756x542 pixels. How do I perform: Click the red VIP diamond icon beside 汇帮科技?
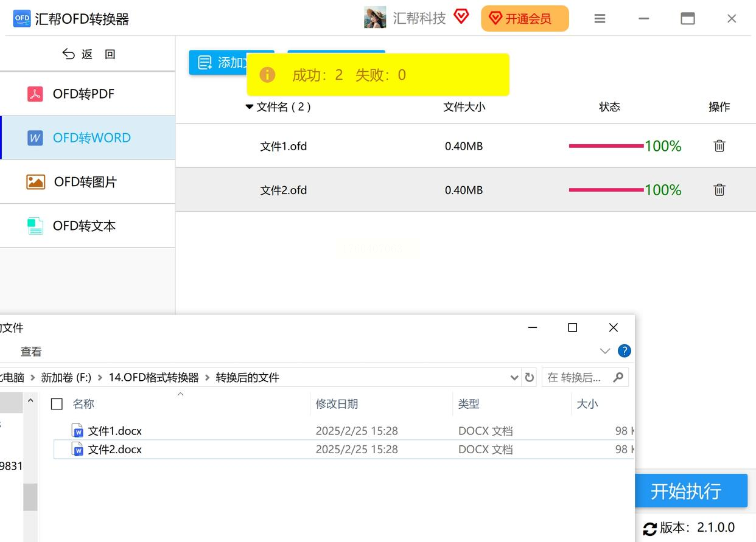[461, 17]
